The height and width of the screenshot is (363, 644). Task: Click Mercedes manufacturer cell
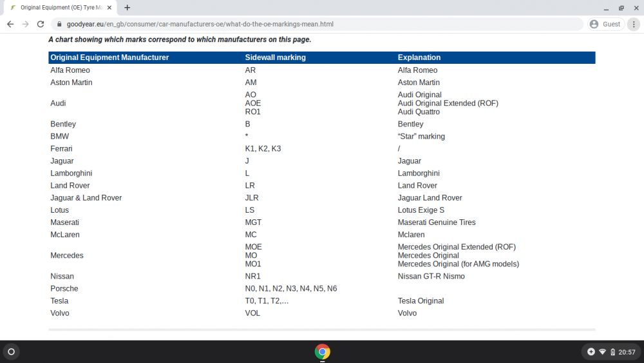67,256
